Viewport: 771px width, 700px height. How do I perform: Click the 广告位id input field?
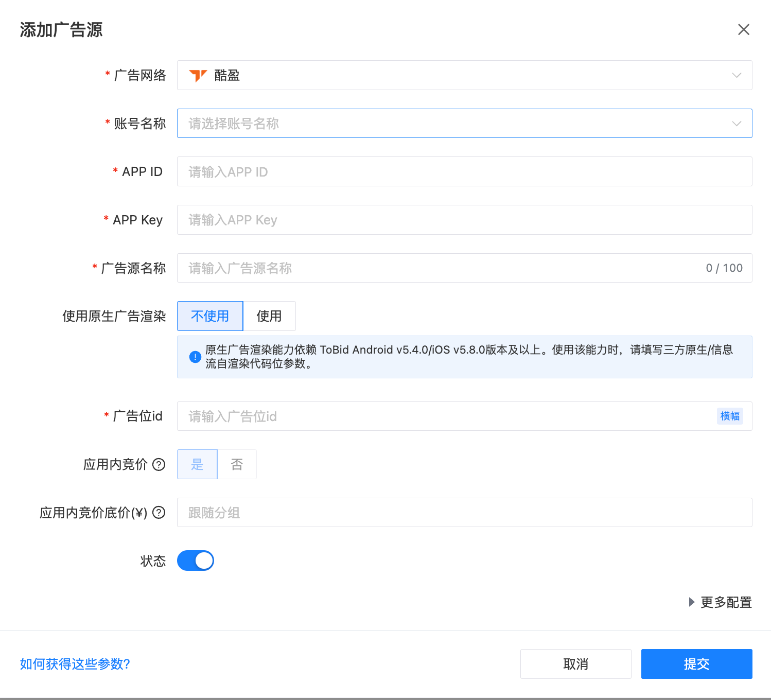click(464, 416)
